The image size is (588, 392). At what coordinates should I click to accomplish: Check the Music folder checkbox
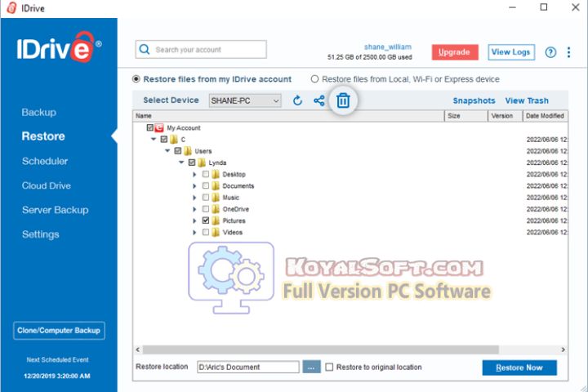206,198
